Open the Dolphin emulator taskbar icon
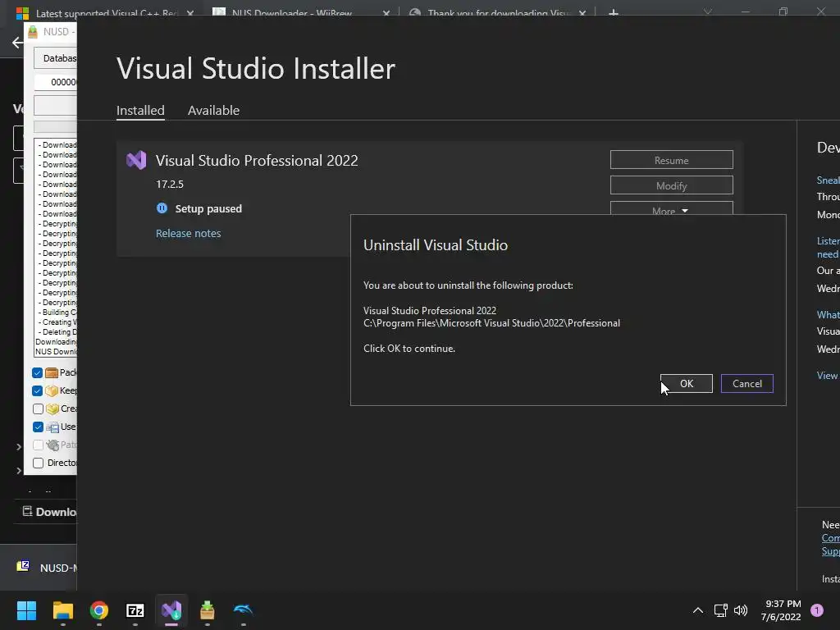This screenshot has width=840, height=630. (243, 610)
